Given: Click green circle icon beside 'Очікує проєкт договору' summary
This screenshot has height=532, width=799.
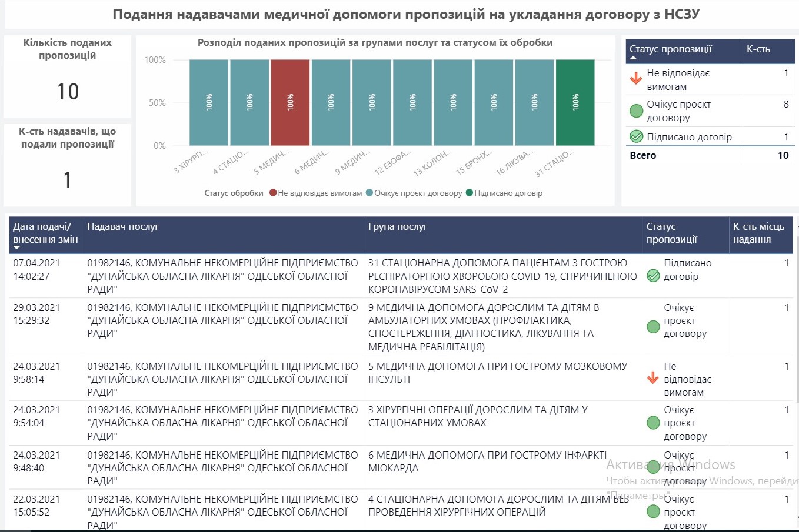Looking at the screenshot, I should point(636,111).
